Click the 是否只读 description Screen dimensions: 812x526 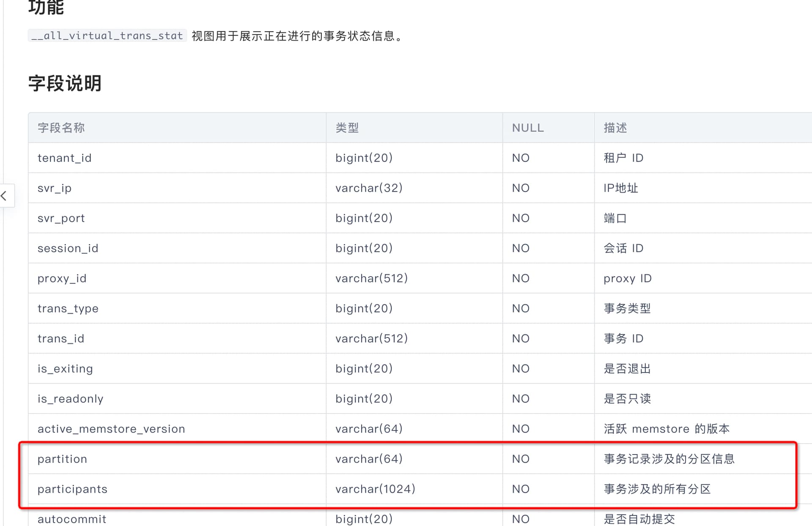(627, 398)
